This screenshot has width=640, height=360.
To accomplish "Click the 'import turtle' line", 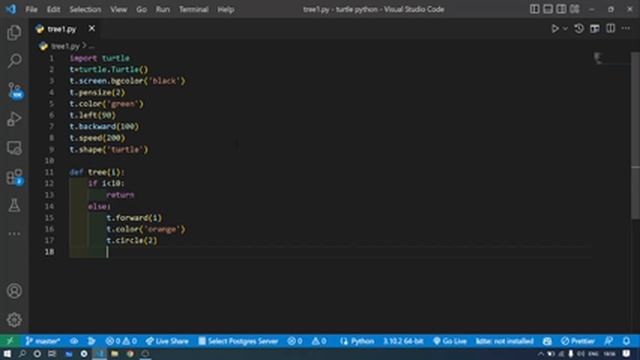I will [x=99, y=58].
